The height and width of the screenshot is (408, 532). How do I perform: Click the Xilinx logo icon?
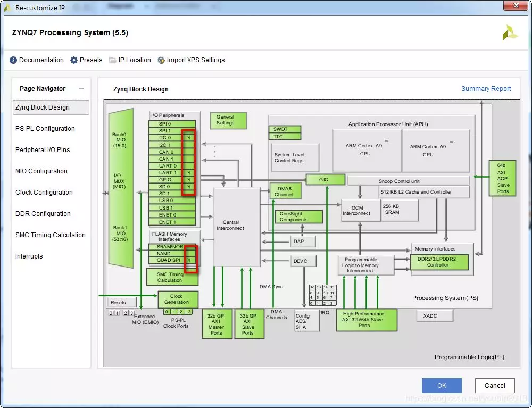click(510, 32)
